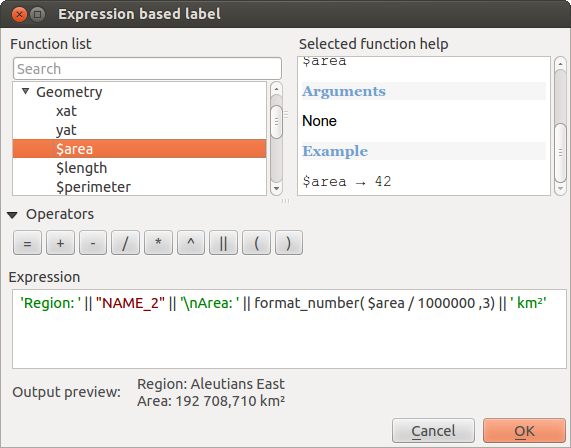Insert the opening parenthesis operator
Screen dimensions: 571x448
point(256,243)
